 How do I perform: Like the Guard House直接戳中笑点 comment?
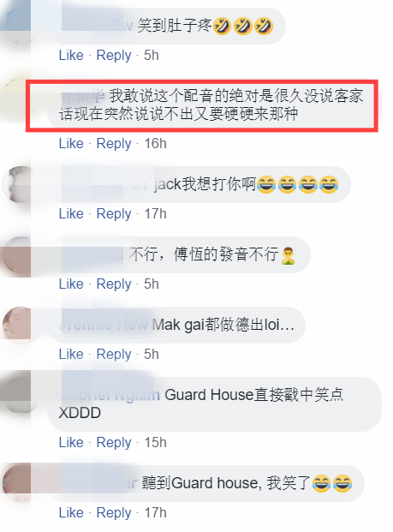coord(71,442)
